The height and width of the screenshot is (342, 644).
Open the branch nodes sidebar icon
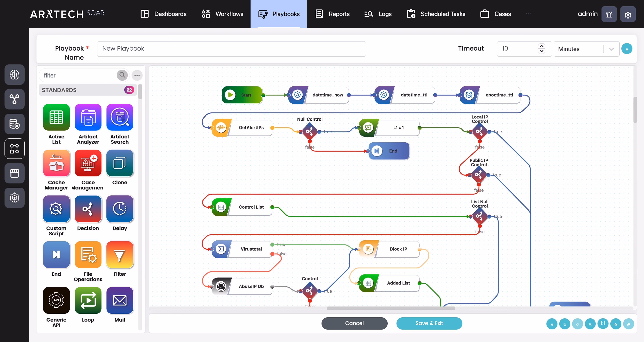click(x=14, y=99)
